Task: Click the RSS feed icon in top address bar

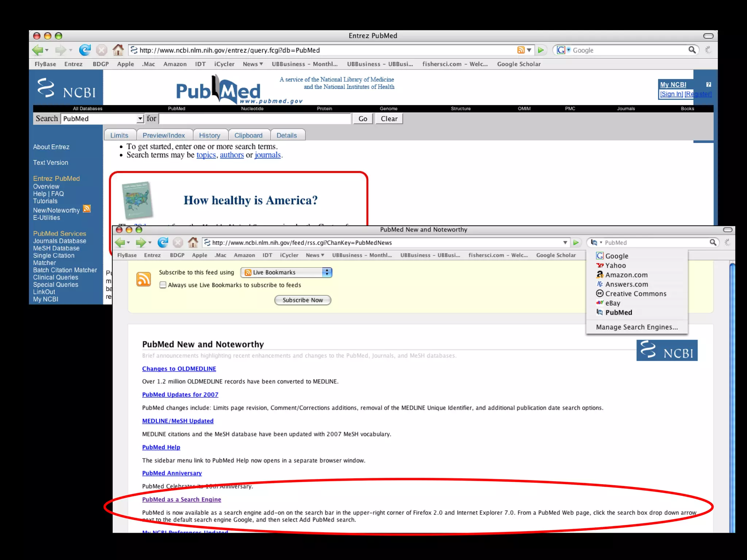Action: (520, 50)
